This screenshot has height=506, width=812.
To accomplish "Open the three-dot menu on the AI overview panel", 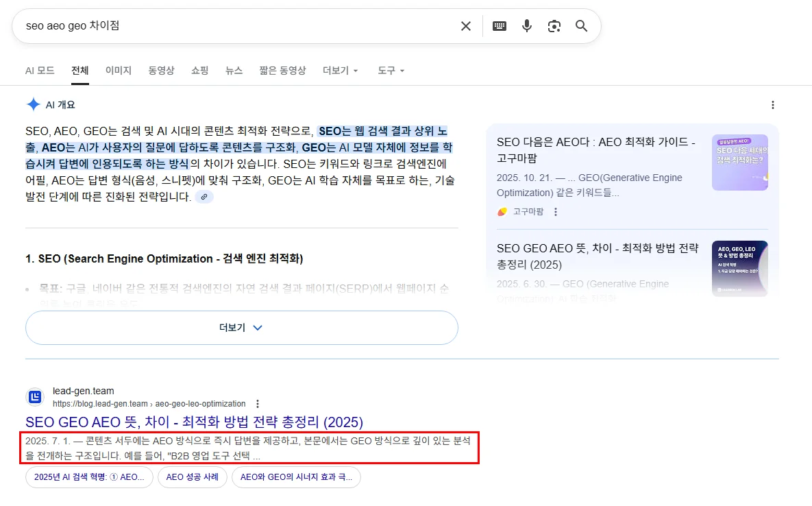I will click(x=773, y=104).
